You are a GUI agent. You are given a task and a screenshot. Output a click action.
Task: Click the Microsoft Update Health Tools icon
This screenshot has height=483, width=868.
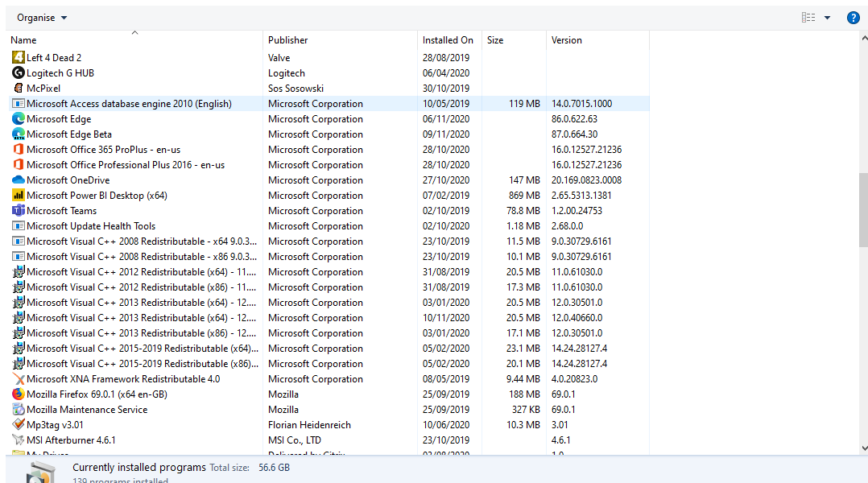click(19, 225)
